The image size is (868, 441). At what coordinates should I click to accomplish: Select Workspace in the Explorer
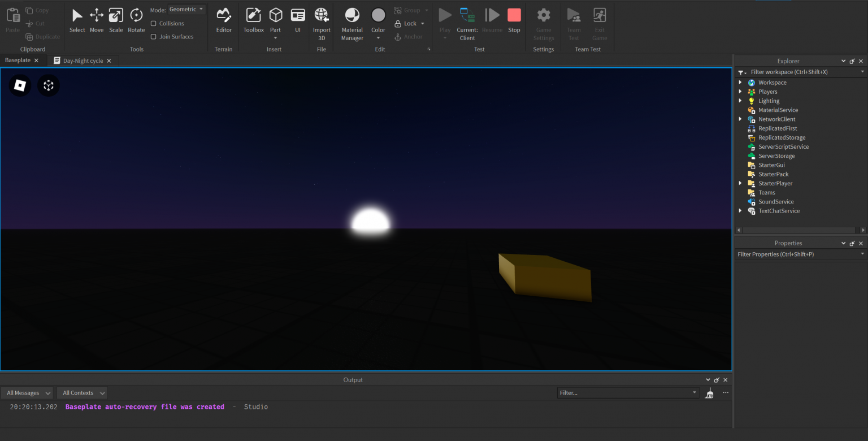click(x=772, y=82)
